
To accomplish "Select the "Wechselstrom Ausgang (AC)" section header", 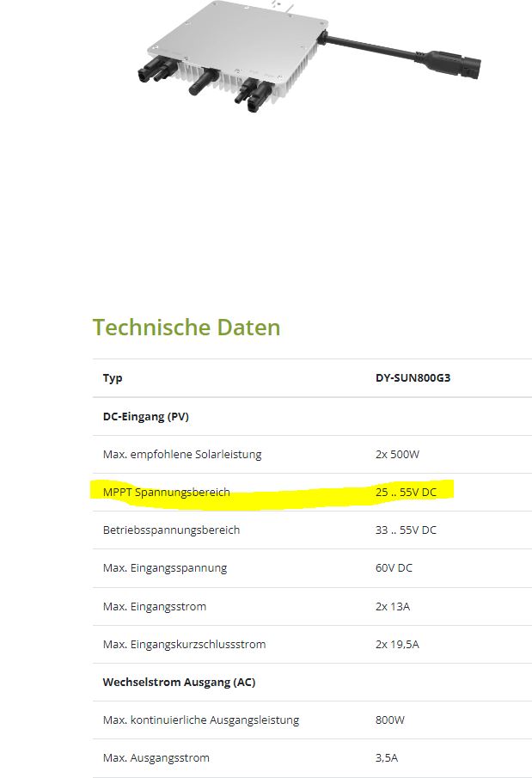I will (179, 683).
